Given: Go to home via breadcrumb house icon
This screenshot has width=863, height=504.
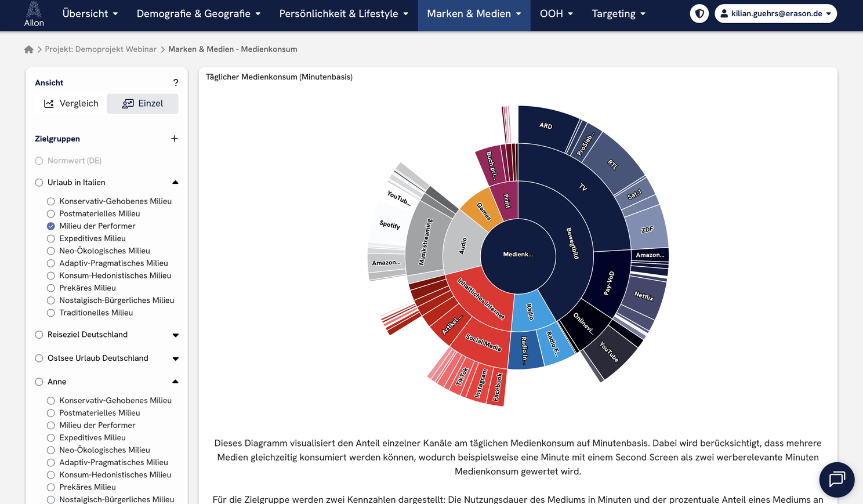Looking at the screenshot, I should 29,49.
